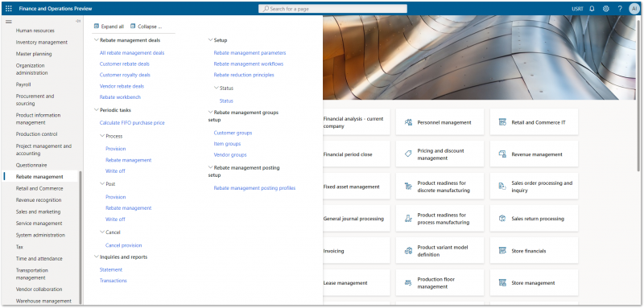Open the settings gear icon

coord(606,9)
